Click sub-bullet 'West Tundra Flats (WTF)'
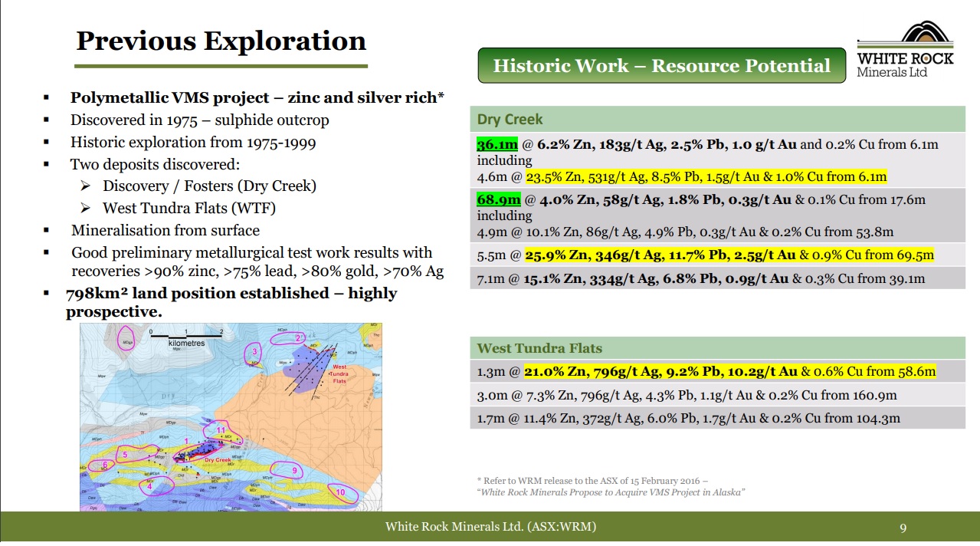The height and width of the screenshot is (546, 980). pos(189,208)
